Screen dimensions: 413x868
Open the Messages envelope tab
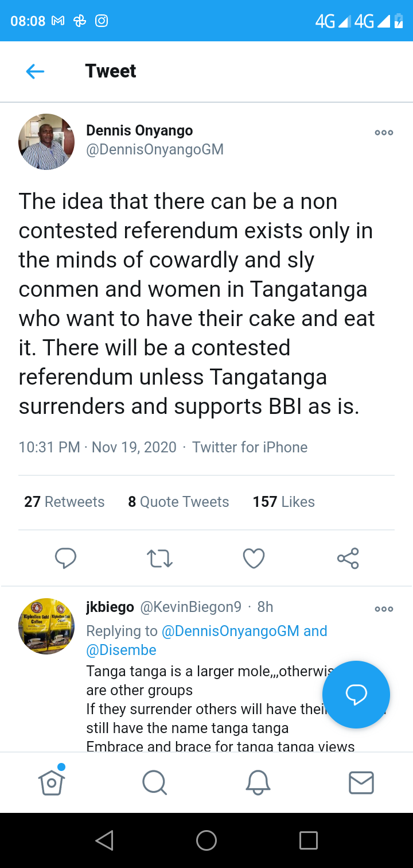(x=361, y=782)
